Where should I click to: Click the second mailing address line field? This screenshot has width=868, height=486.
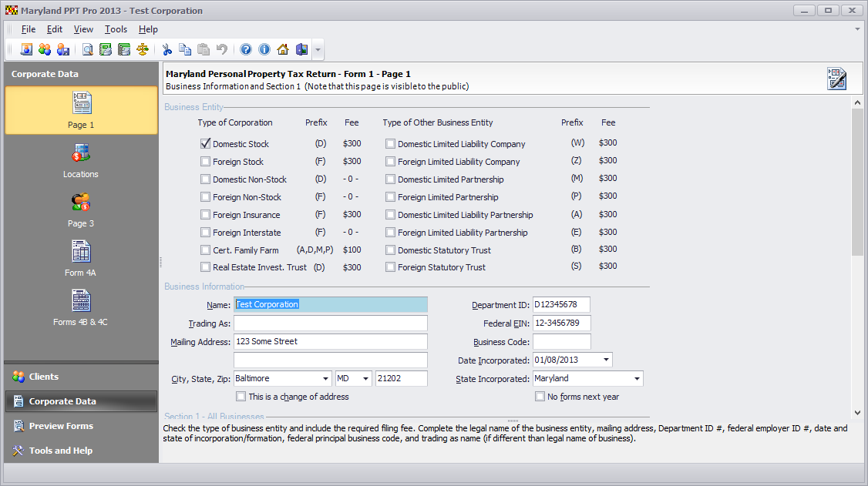(x=331, y=360)
